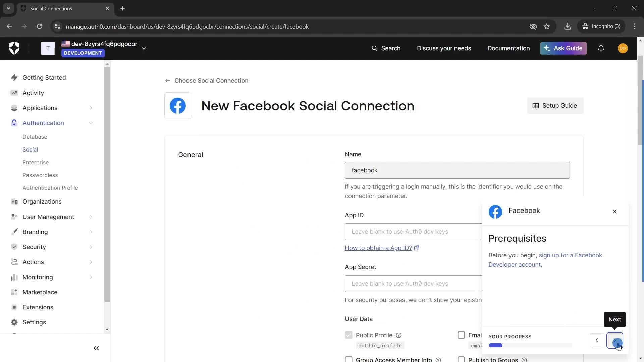Reload the browser page
This screenshot has height=362, width=644.
pyautogui.click(x=39, y=26)
